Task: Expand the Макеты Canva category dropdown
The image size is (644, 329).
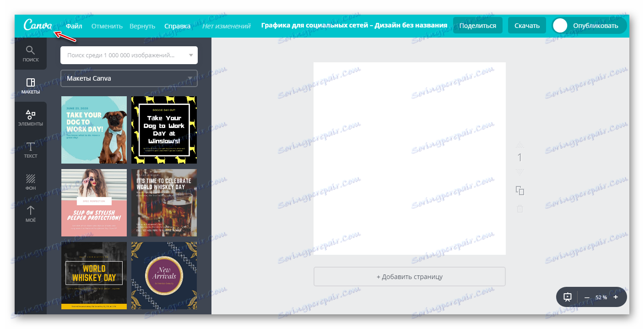Action: point(190,78)
